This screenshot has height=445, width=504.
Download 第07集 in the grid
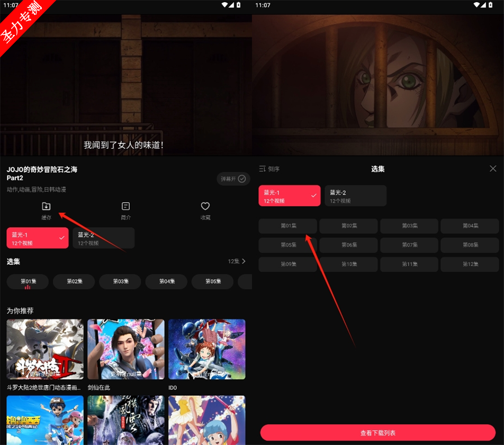point(409,245)
